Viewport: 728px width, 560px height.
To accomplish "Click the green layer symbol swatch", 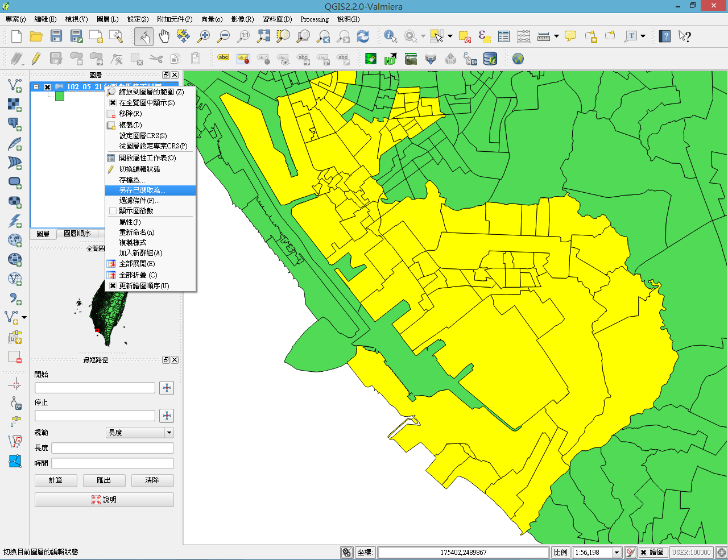I will [60, 97].
